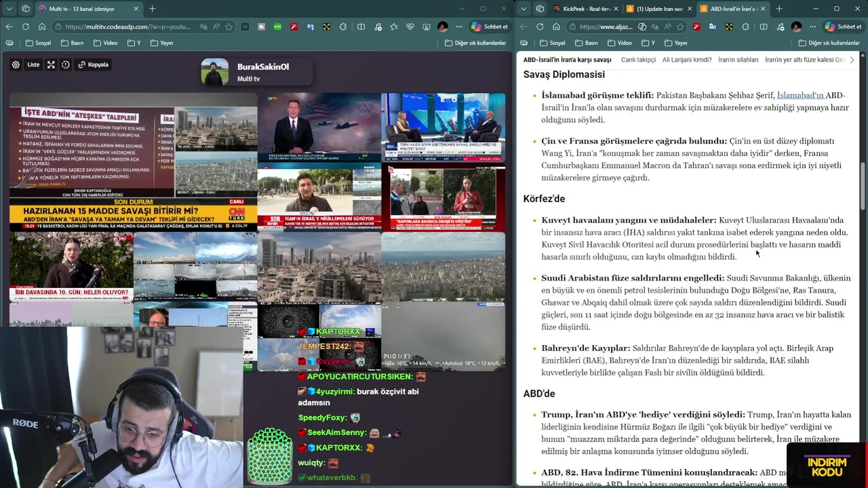Select Multi tv - 13 kanal izleniyor tab
The width and height of the screenshot is (868, 488).
tap(88, 9)
